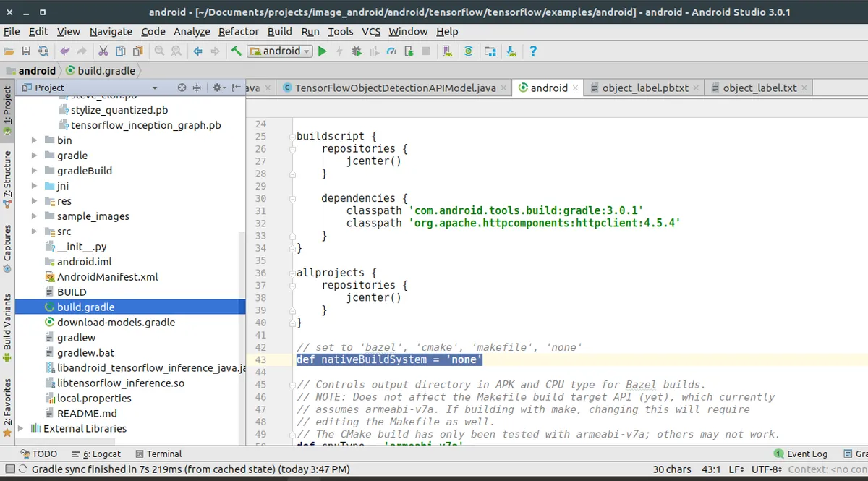This screenshot has height=481, width=868.
Task: Expand the External Libraries node
Action: click(x=20, y=428)
